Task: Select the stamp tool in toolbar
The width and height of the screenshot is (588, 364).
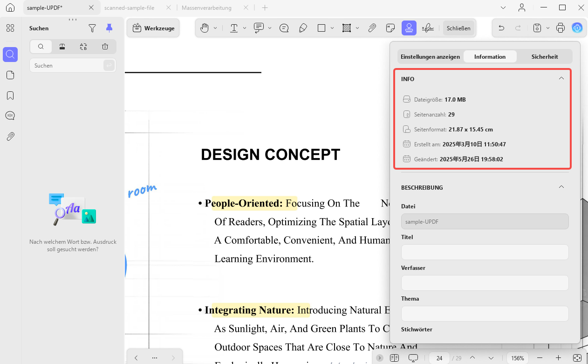Action: [409, 28]
